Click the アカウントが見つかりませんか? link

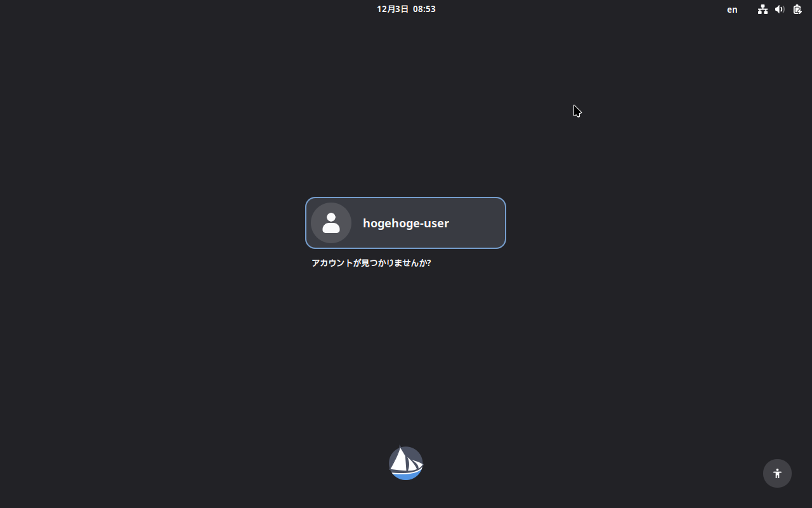point(371,263)
